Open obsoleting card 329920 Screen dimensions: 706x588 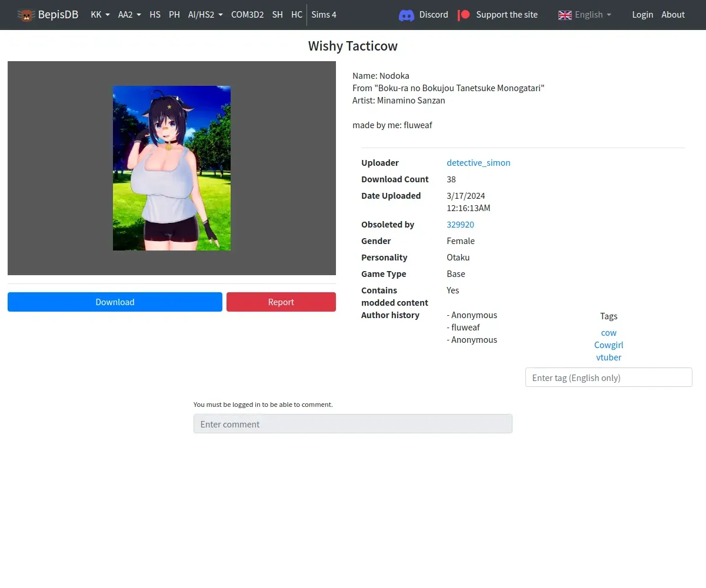[x=460, y=225]
